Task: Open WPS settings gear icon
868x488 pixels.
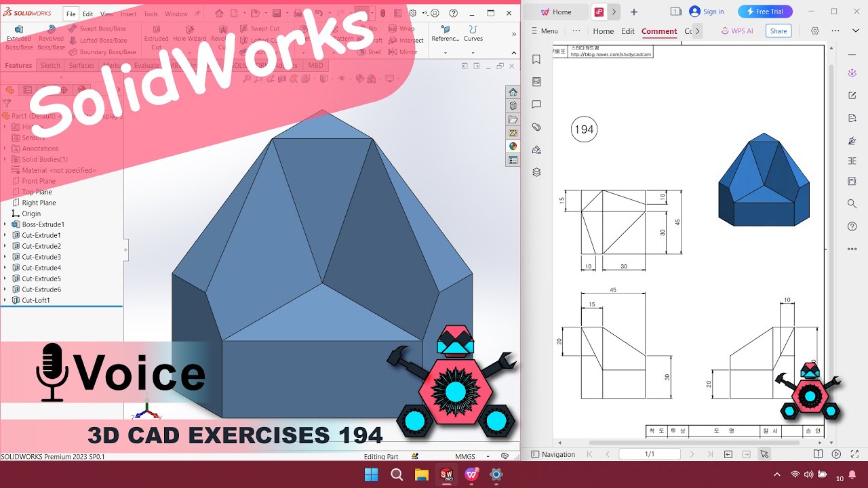Action: point(815,31)
